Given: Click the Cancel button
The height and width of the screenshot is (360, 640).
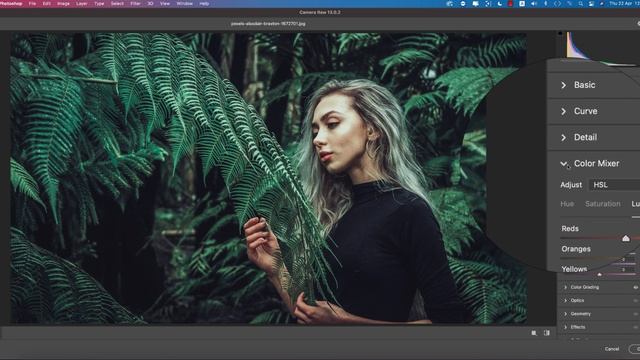Looking at the screenshot, I should 612,349.
